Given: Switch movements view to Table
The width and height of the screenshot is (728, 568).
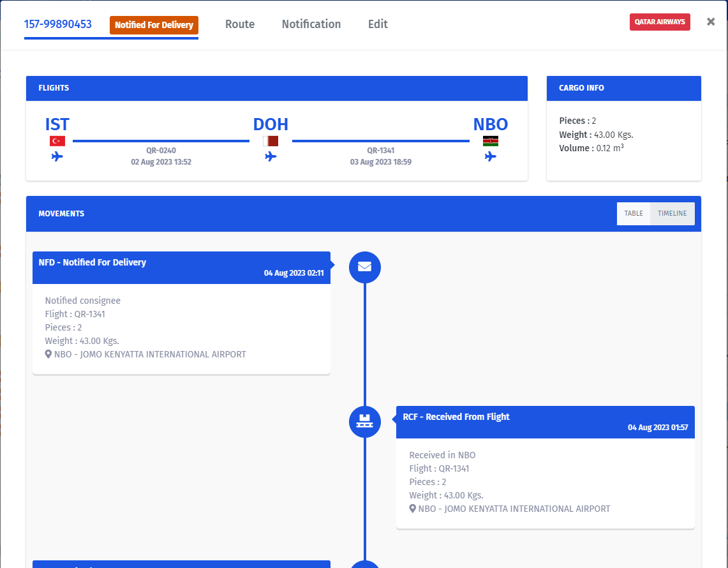Looking at the screenshot, I should 634,214.
